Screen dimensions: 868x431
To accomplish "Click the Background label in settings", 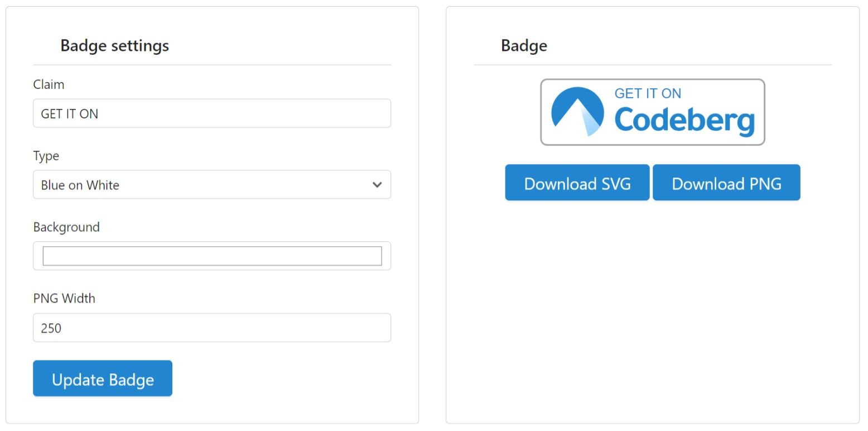I will pos(67,227).
